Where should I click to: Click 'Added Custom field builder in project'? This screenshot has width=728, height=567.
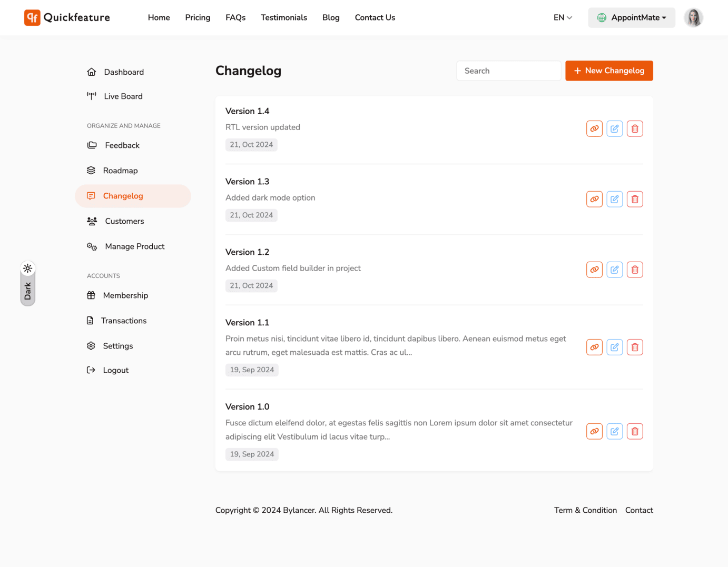pos(293,268)
